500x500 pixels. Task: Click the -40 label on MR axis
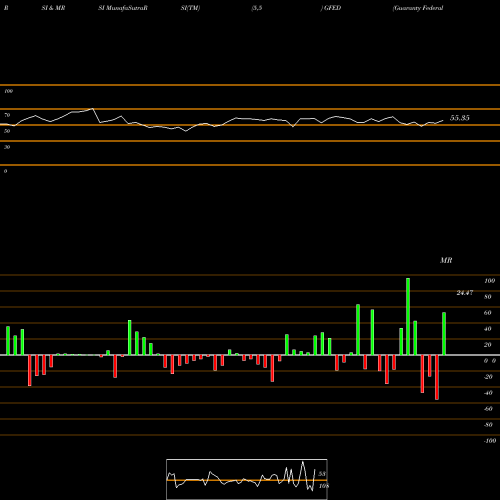pyautogui.click(x=488, y=393)
